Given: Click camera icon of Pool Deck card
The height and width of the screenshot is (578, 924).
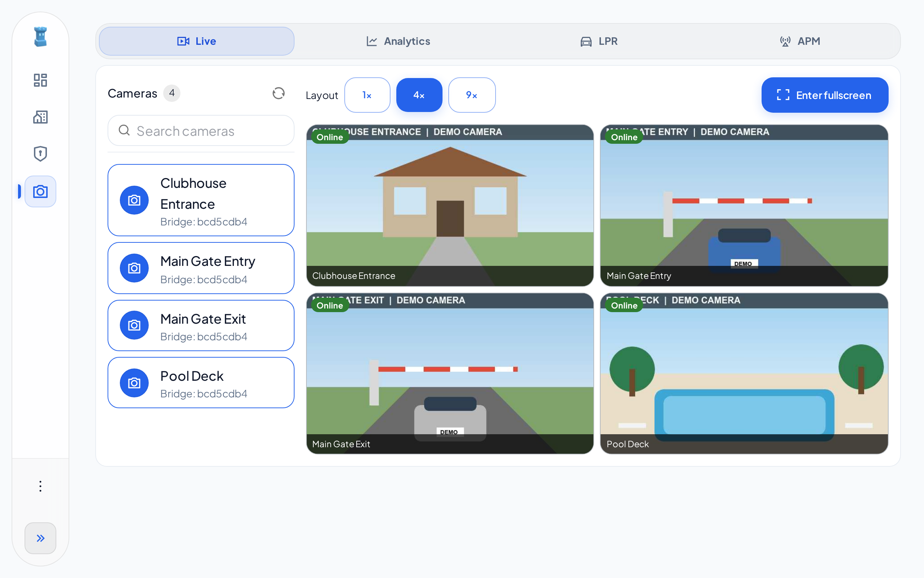Looking at the screenshot, I should pos(134,383).
